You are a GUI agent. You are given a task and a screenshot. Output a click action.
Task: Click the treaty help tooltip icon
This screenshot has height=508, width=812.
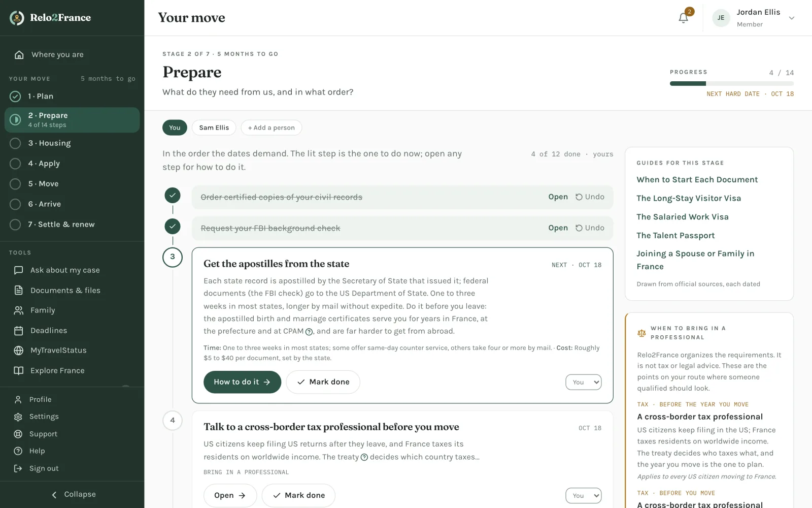point(364,457)
